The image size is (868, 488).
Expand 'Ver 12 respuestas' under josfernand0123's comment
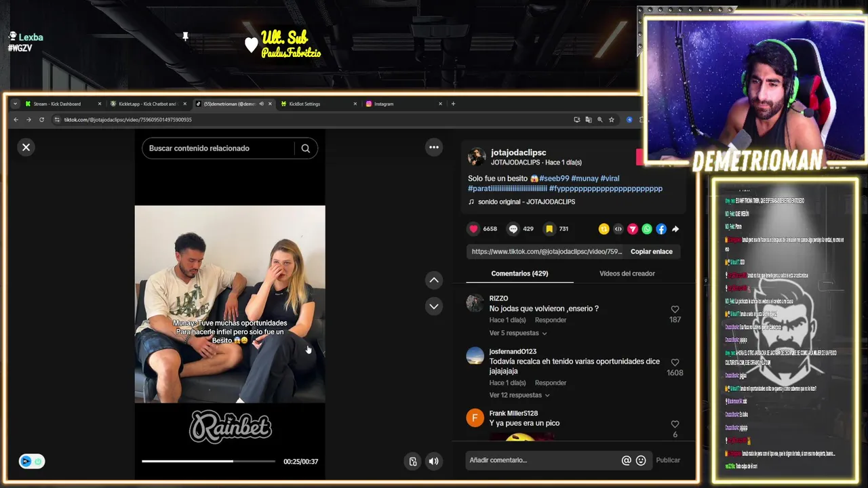tap(519, 395)
